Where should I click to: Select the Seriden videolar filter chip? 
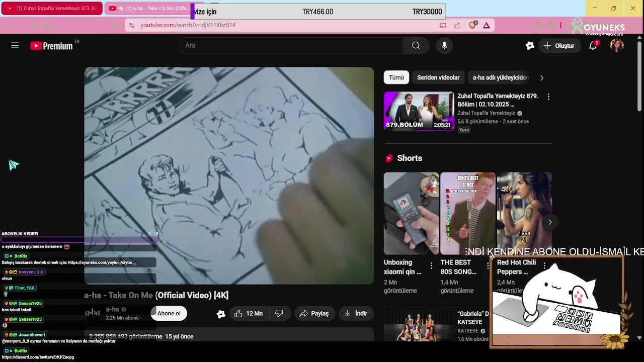click(x=438, y=77)
